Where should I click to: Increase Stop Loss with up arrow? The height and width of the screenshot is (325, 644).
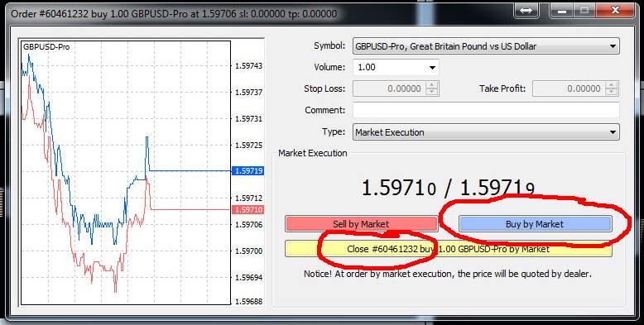[x=431, y=85]
